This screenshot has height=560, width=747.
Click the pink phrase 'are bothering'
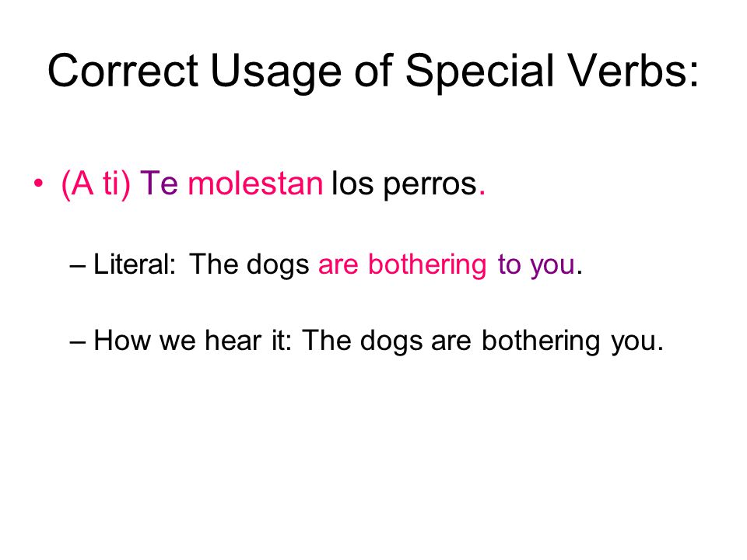click(x=402, y=265)
